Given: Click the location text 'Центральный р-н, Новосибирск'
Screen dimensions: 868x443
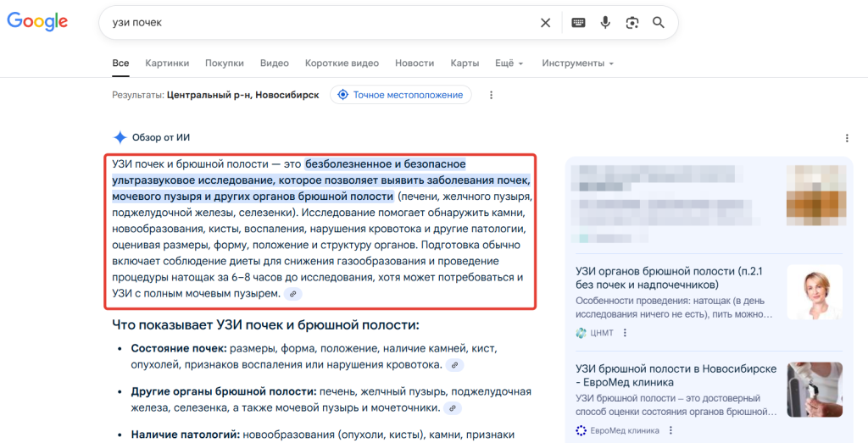Looking at the screenshot, I should tap(243, 95).
